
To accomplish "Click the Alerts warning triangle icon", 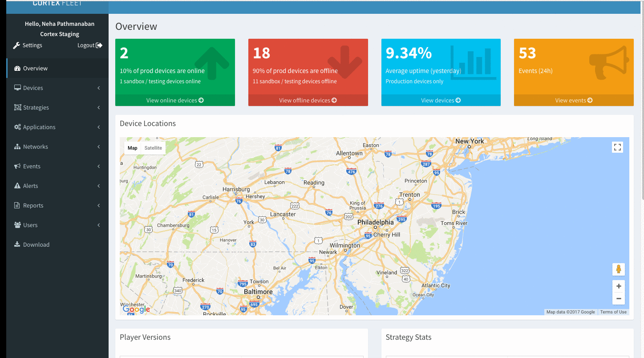I will pos(17,186).
